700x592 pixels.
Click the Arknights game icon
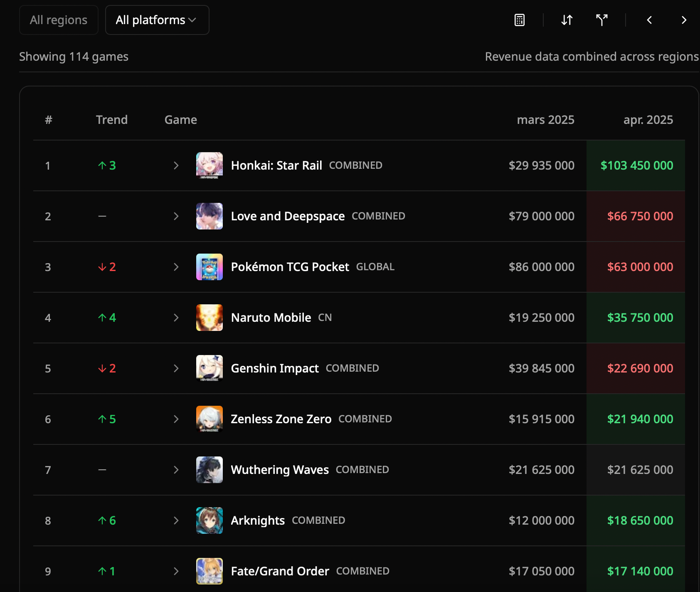(210, 520)
